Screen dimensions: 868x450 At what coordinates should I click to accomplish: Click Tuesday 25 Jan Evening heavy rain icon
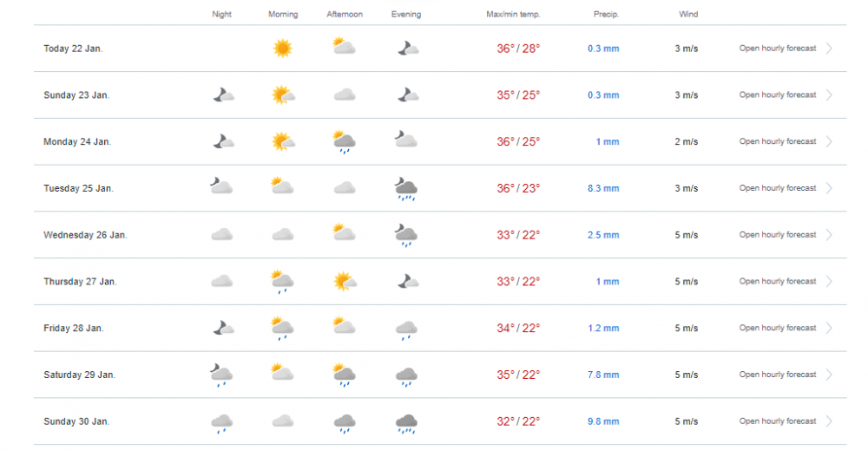click(405, 188)
